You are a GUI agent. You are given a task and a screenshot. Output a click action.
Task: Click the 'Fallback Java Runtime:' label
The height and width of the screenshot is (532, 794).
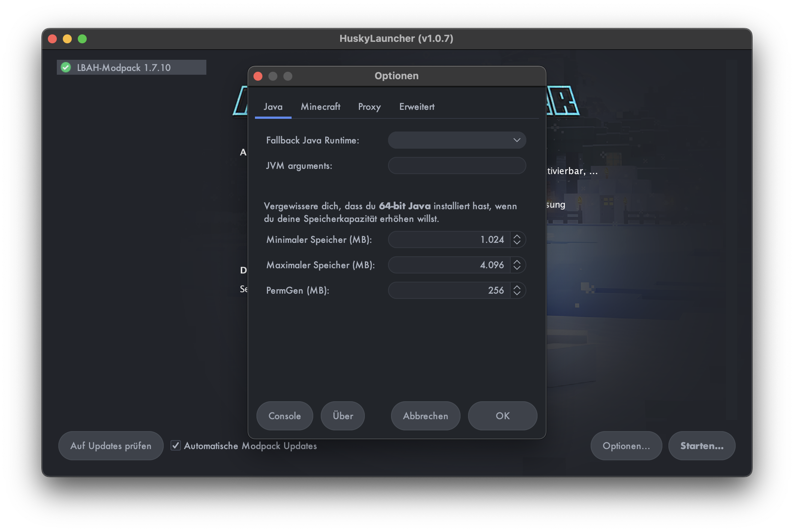(313, 140)
